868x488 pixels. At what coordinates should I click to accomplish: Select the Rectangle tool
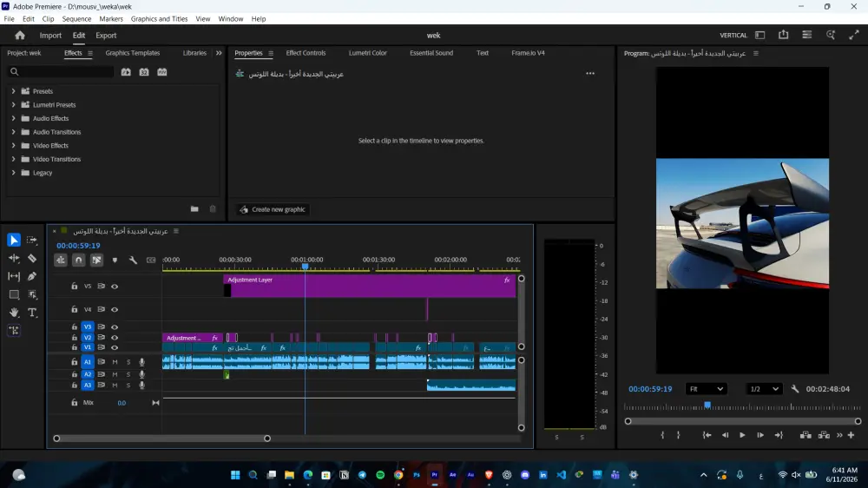click(x=14, y=294)
